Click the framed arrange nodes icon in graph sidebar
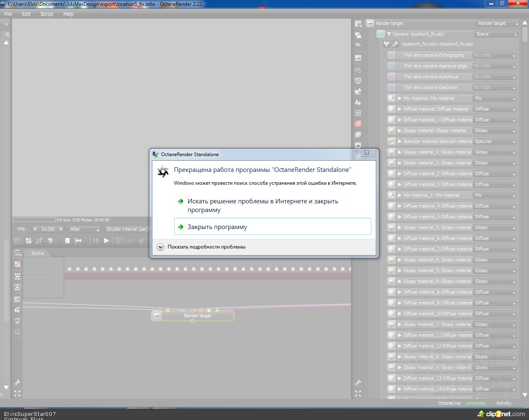 tap(17, 287)
